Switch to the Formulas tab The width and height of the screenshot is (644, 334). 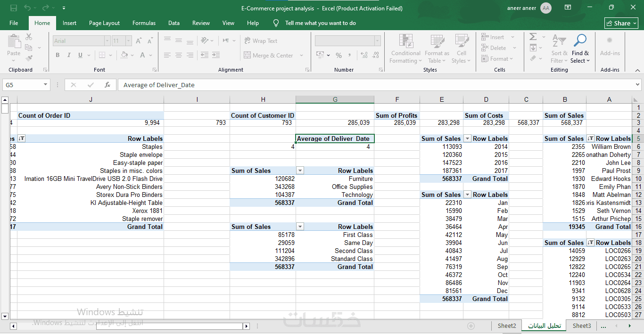click(x=144, y=23)
